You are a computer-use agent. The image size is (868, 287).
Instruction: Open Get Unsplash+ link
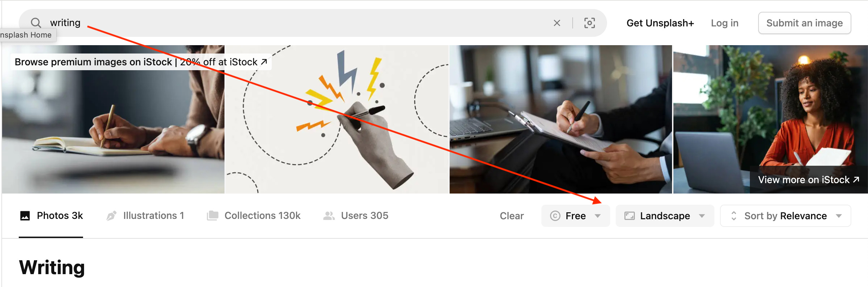(660, 23)
